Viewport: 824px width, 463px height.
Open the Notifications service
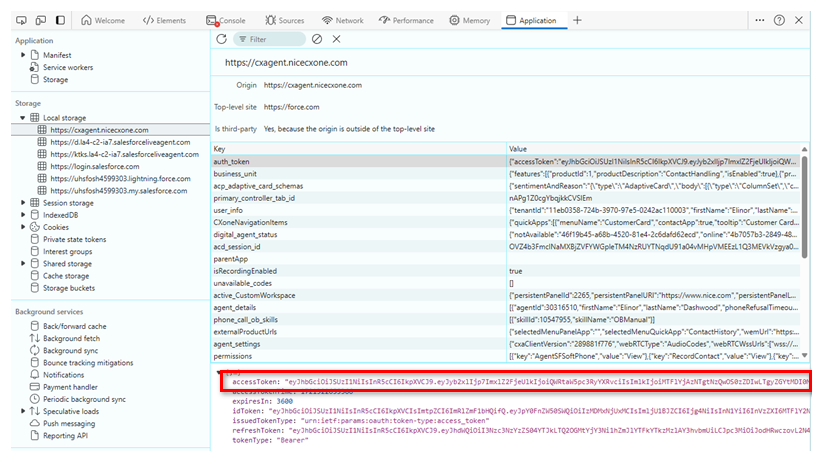(x=64, y=375)
